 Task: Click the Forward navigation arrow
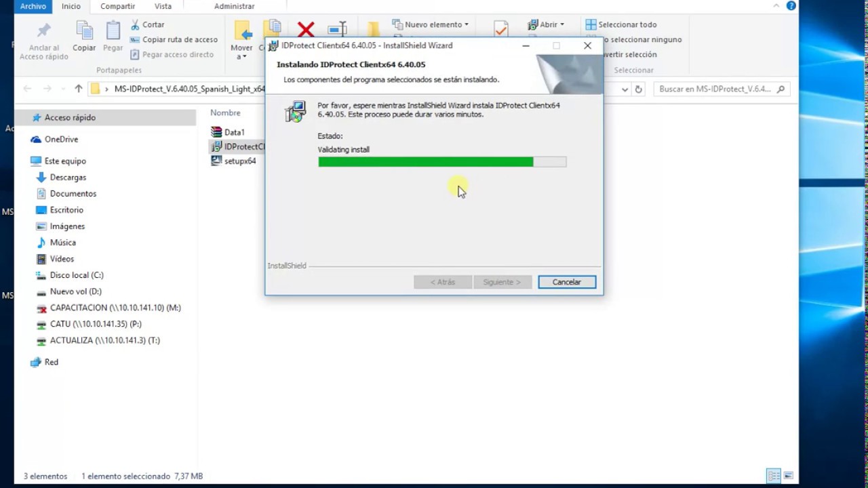[x=47, y=89]
